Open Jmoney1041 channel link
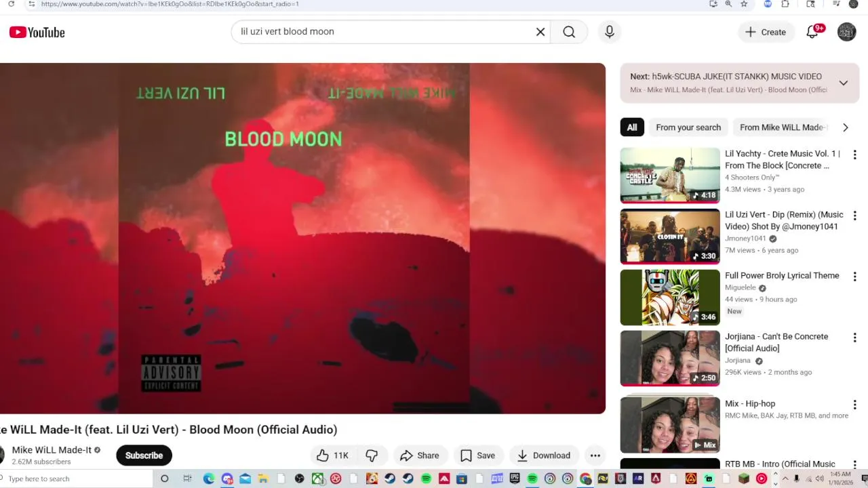 click(x=745, y=239)
